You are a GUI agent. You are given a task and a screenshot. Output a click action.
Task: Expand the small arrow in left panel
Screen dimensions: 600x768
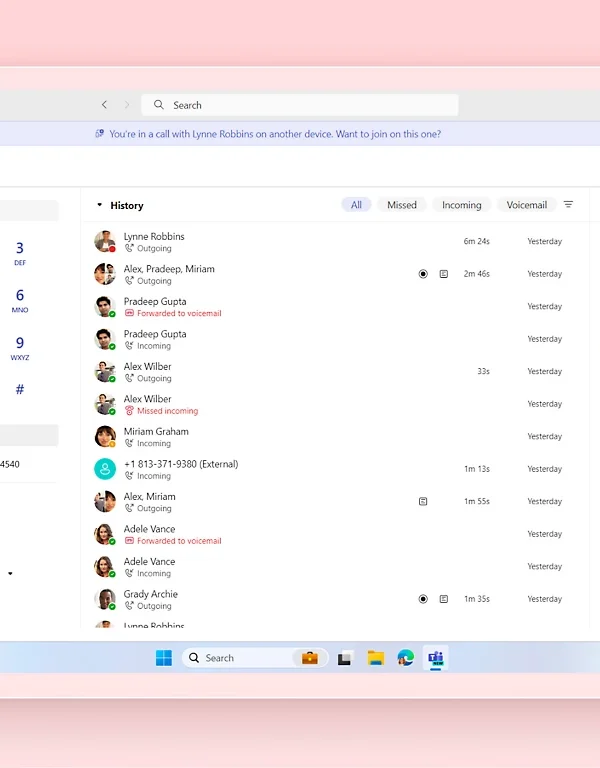pos(10,574)
